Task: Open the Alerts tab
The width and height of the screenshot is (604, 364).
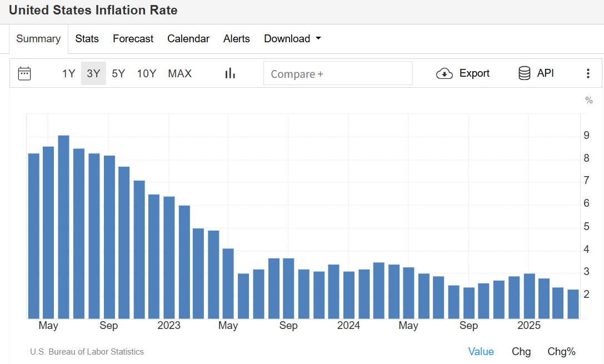Action: [237, 39]
